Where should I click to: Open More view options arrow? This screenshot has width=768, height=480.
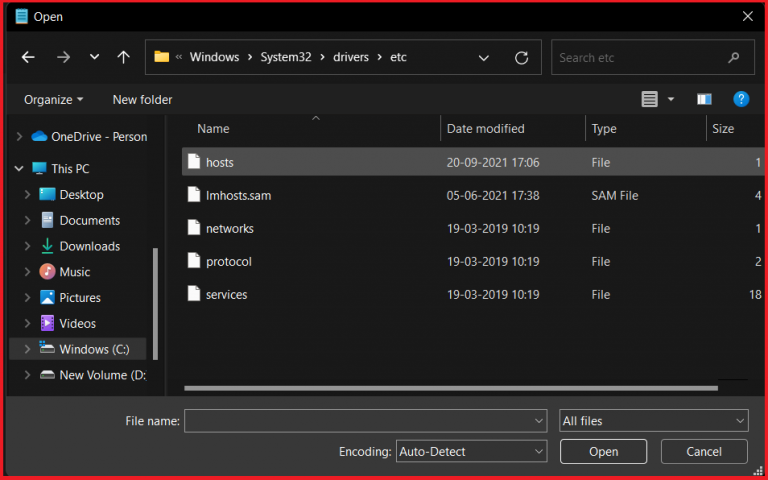(x=671, y=99)
